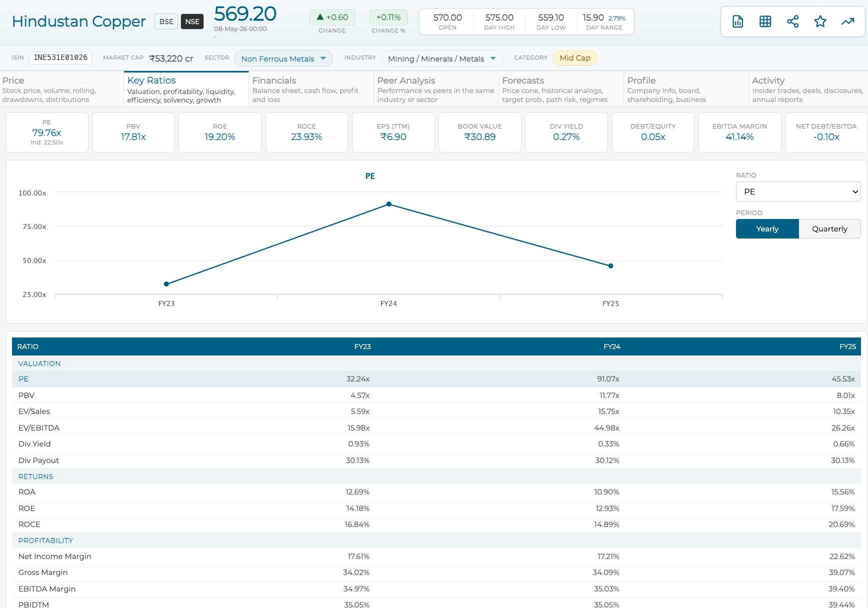Viewport: 868px width, 608px height.
Task: Click the FY24 peak point on PE chart
Action: click(388, 204)
